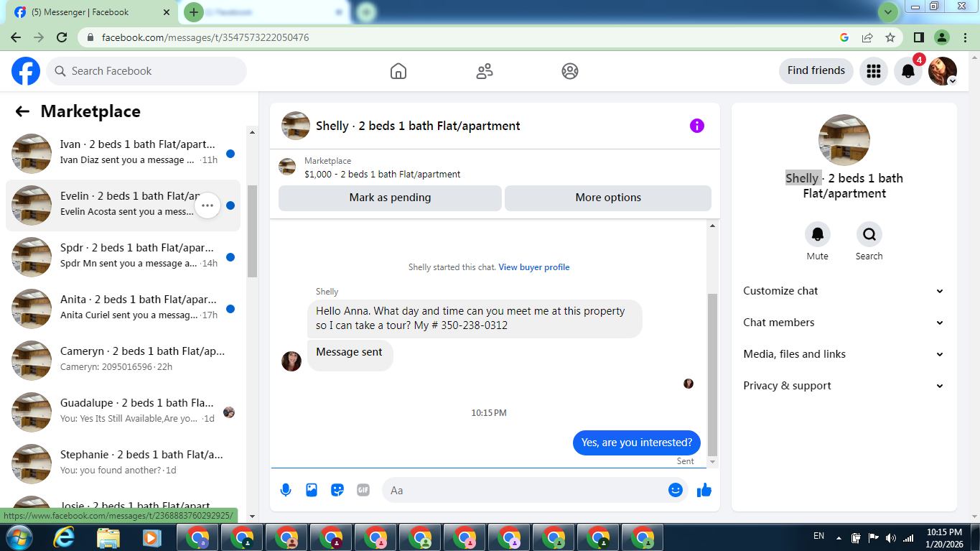Send a voice clip with microphone icon

[x=286, y=490]
